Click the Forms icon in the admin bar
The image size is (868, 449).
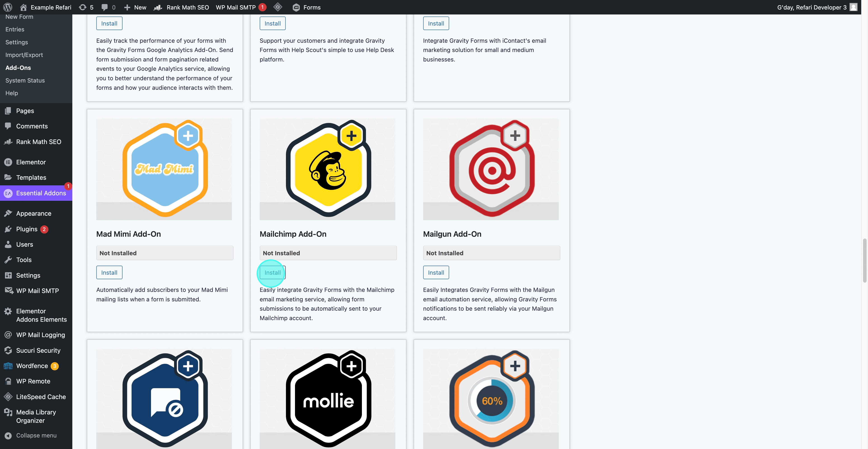pyautogui.click(x=296, y=7)
